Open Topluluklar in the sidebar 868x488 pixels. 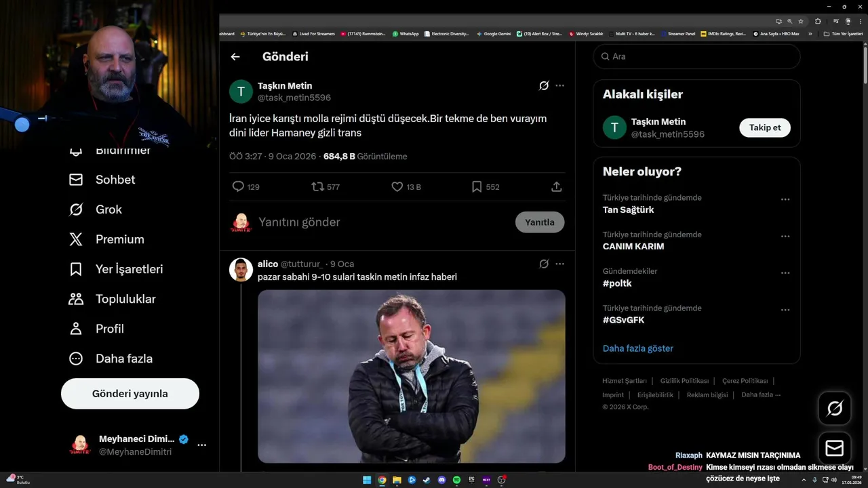113,299
